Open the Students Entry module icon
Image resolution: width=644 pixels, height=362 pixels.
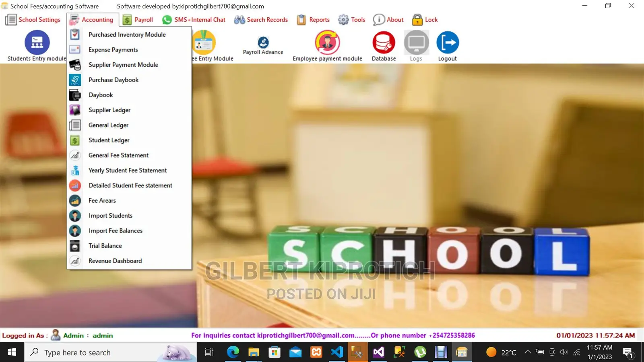(x=37, y=42)
